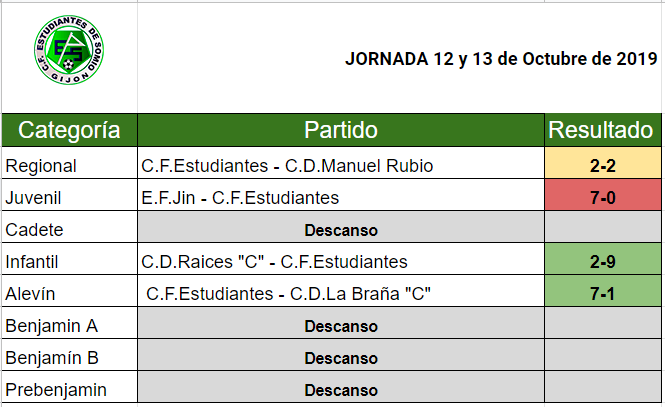Click the green 7-1 result cell
This screenshot has height=407, width=665.
pyautogui.click(x=602, y=294)
